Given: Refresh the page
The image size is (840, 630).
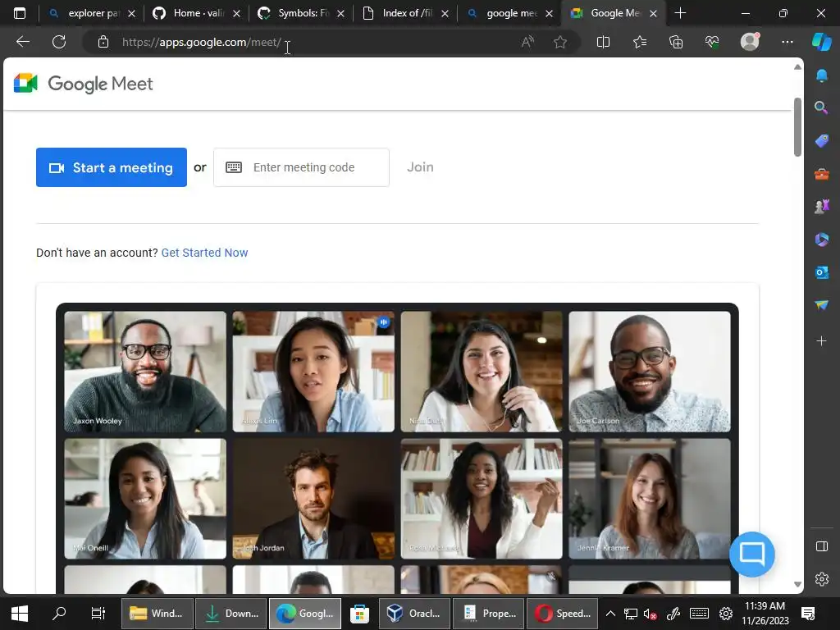Looking at the screenshot, I should tap(59, 42).
